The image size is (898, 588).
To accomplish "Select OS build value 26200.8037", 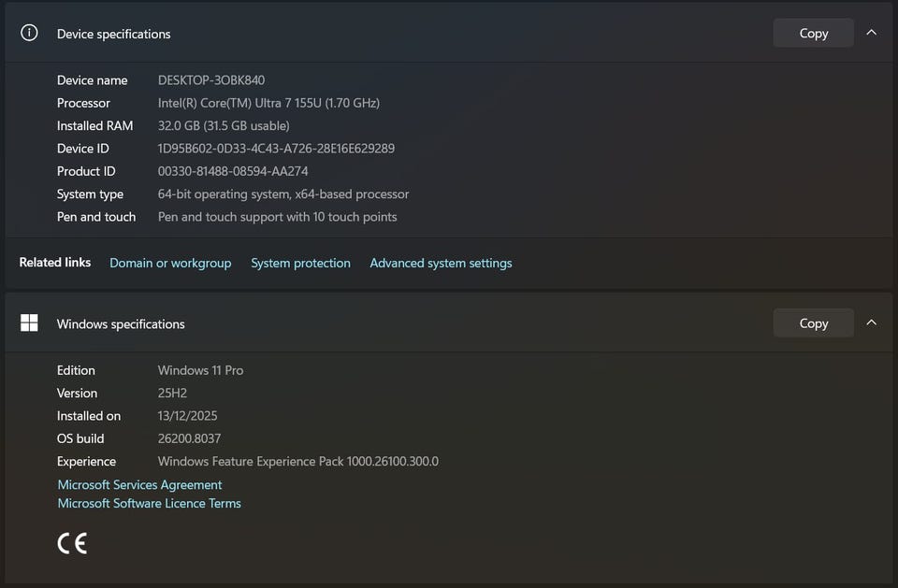I will point(189,438).
